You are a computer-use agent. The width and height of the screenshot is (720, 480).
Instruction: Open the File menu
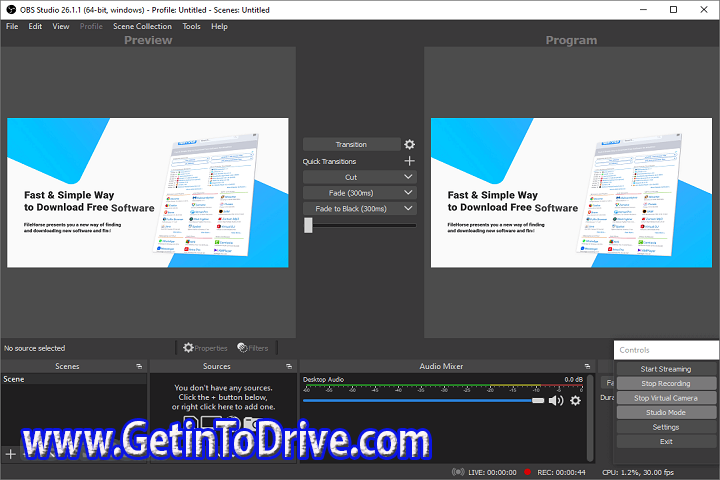click(x=12, y=26)
